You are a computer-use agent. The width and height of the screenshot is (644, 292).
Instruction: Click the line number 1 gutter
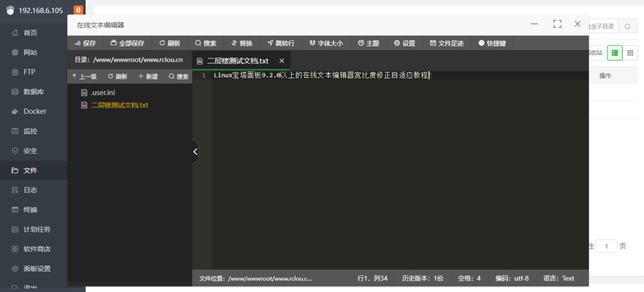[203, 76]
